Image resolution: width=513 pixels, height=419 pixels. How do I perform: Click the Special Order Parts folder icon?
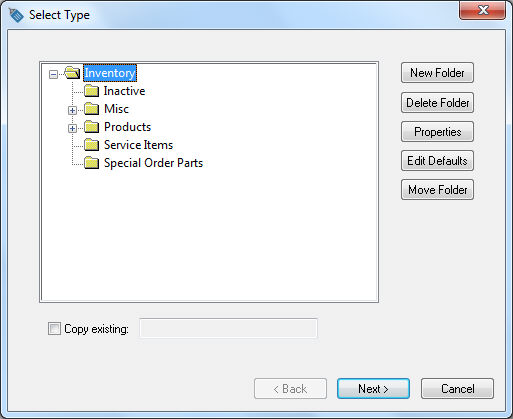[91, 163]
